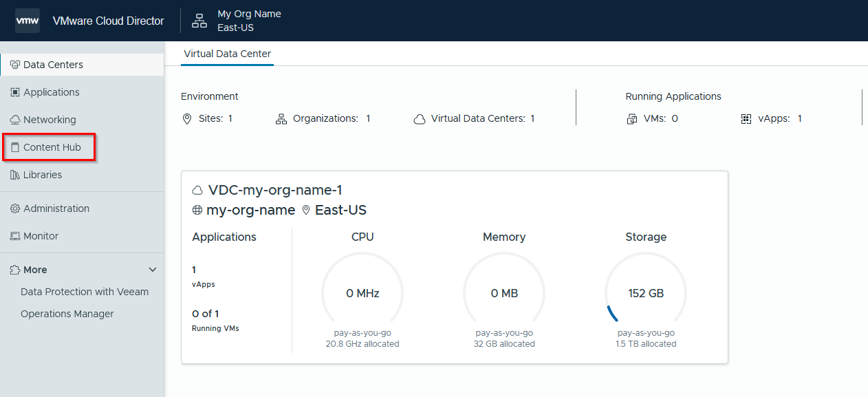
Task: Click the Libraries books icon
Action: (x=15, y=175)
